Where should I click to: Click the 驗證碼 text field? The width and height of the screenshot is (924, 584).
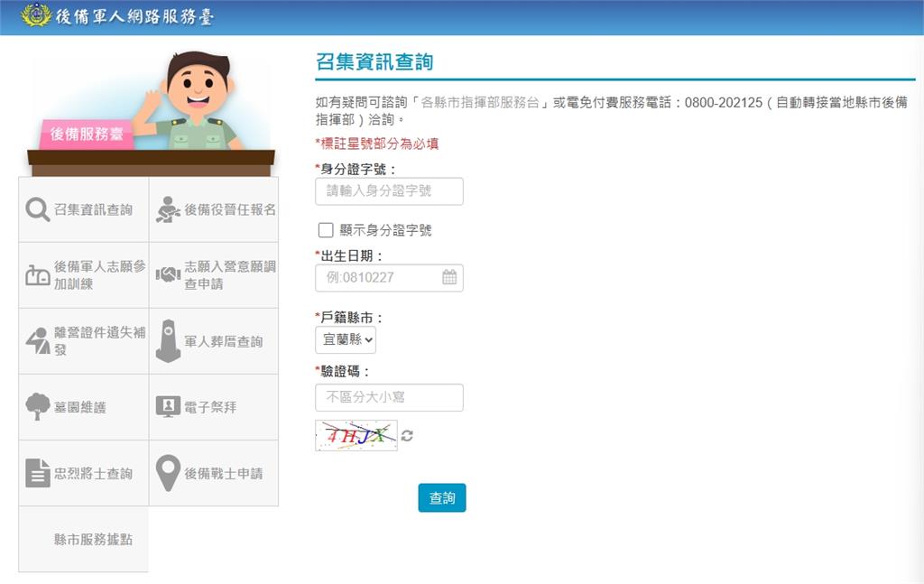tap(389, 397)
